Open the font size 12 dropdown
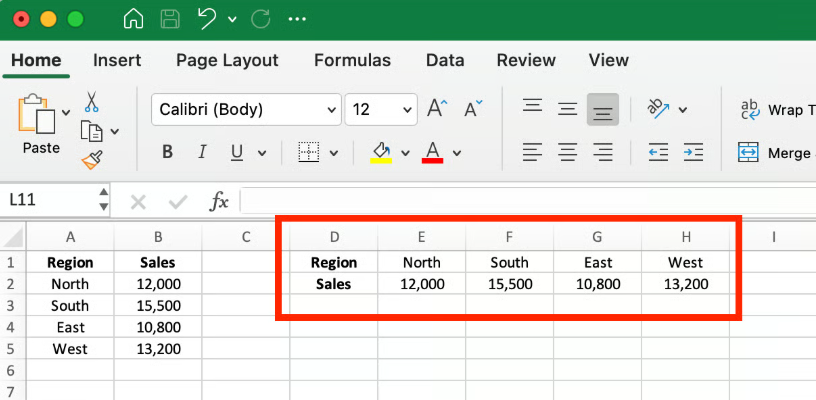This screenshot has height=400, width=816. [406, 110]
